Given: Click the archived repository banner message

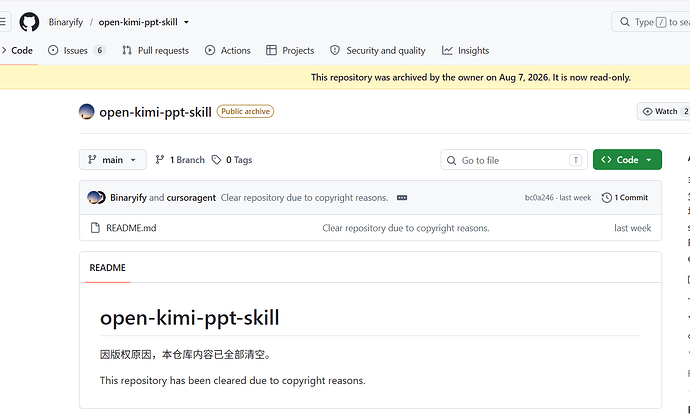Looking at the screenshot, I should click(471, 77).
